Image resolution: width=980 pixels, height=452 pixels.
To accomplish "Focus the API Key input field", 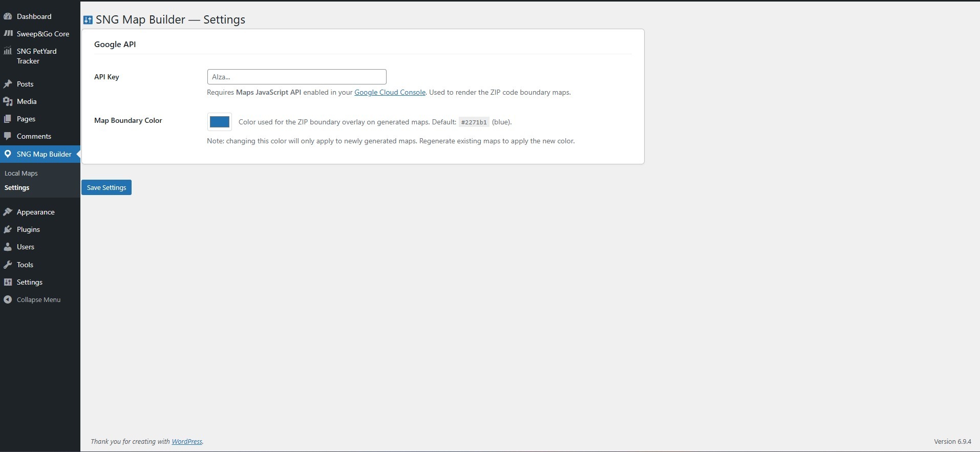I will [296, 77].
